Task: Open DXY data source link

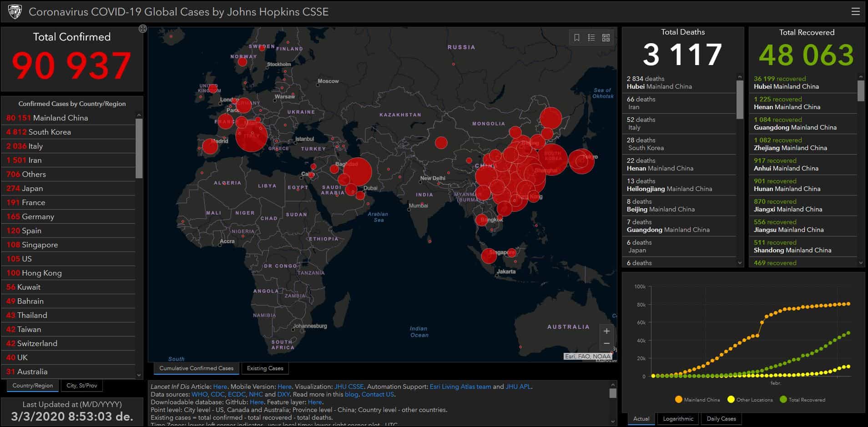Action: click(x=283, y=394)
